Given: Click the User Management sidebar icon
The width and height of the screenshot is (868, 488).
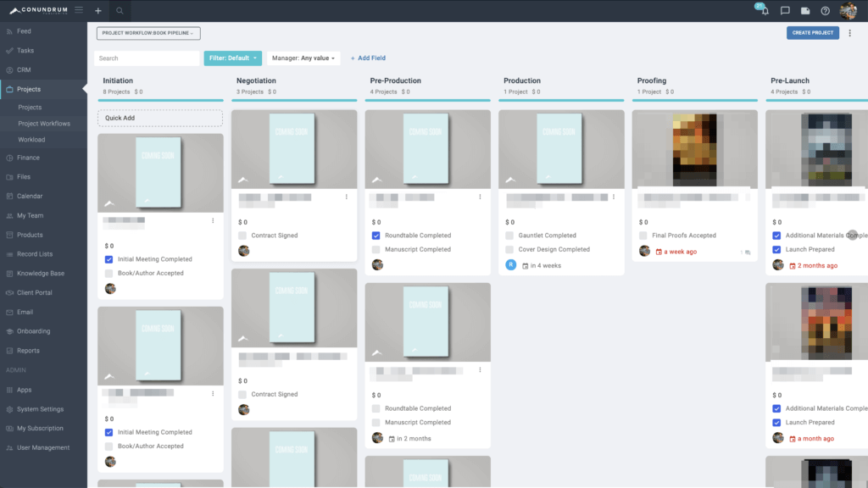Looking at the screenshot, I should tap(9, 447).
